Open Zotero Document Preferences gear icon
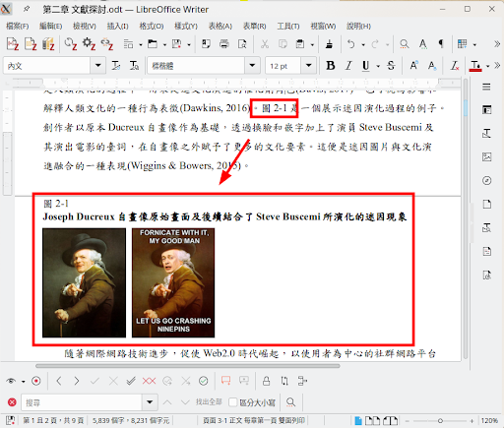The image size is (504, 428). coord(89,43)
